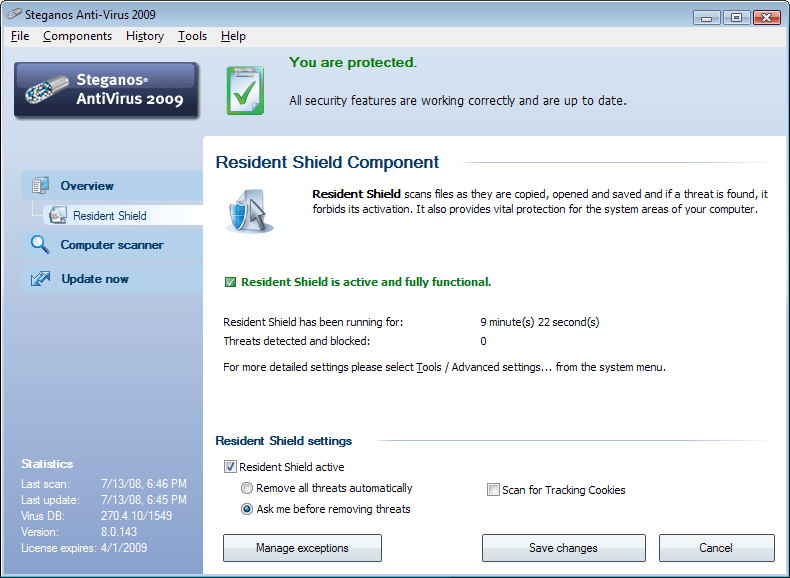Image resolution: width=790 pixels, height=578 pixels.
Task: Click the Computer scanner magnifier icon
Action: click(40, 244)
